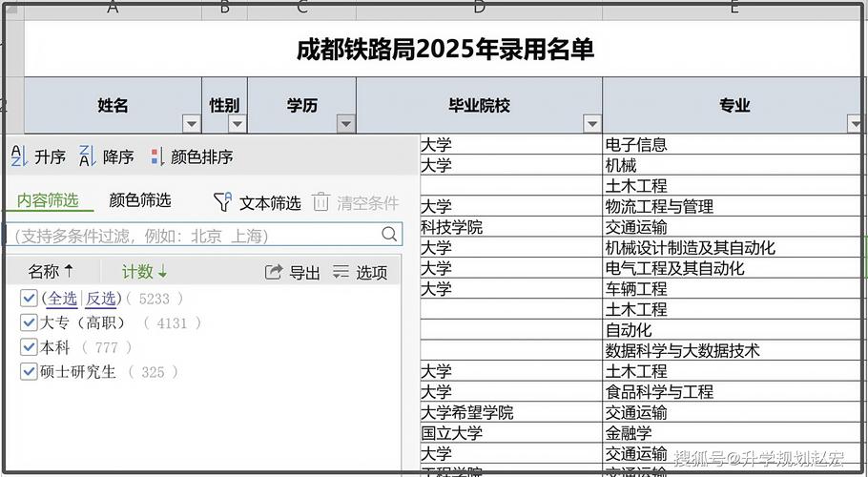Viewport: 868px width, 477px height.
Task: Open 颜色排序 color sort option
Action: pyautogui.click(x=192, y=157)
